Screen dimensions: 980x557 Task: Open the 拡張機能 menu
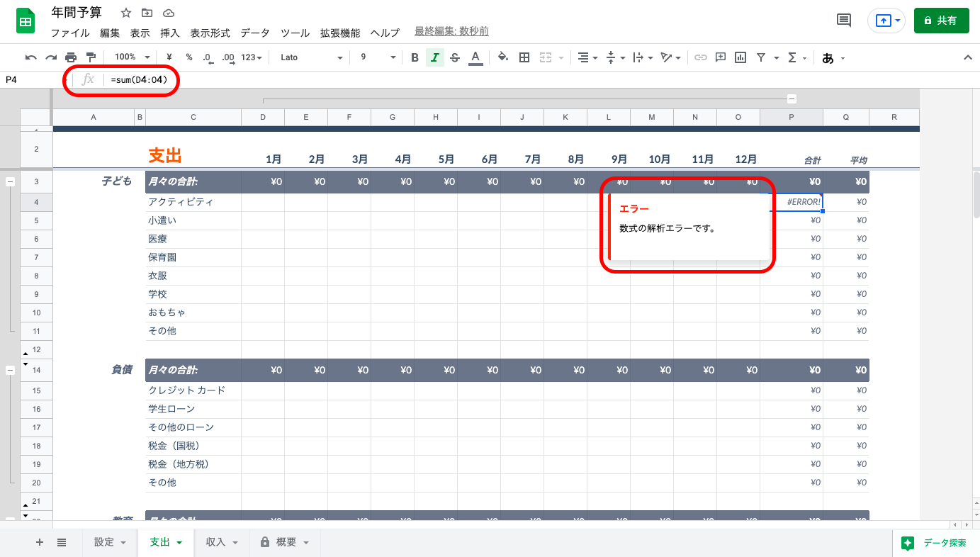click(340, 33)
